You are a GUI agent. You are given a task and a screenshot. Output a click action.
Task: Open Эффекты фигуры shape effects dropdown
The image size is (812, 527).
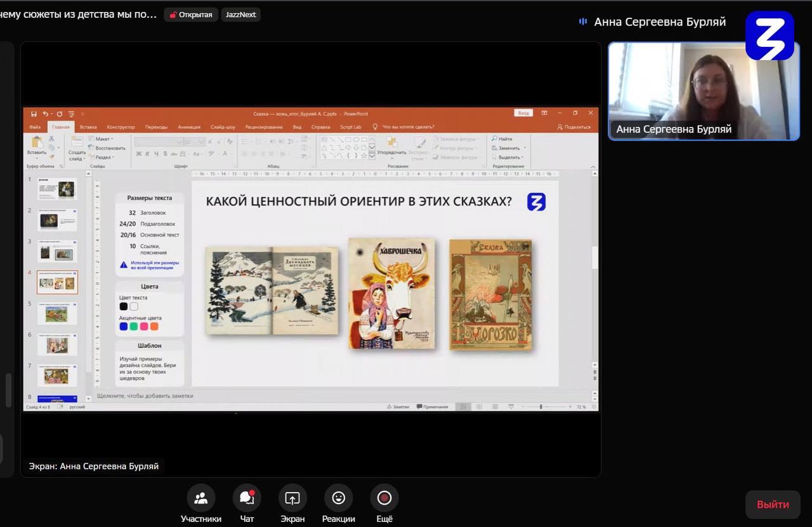tap(457, 157)
